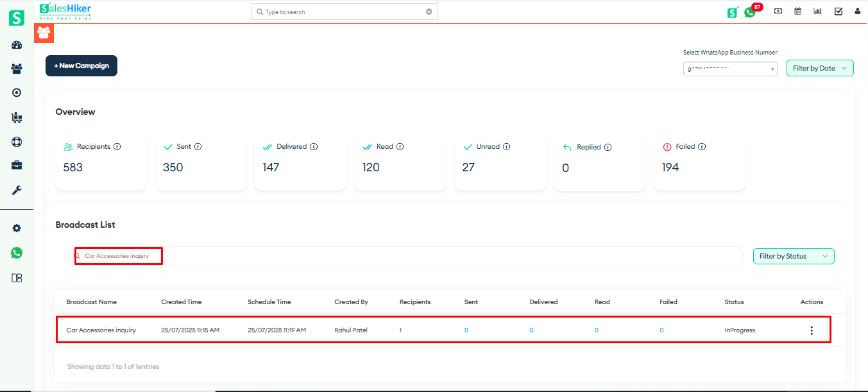Image resolution: width=868 pixels, height=392 pixels.
Task: Open the calendar icon in top bar
Action: click(x=797, y=11)
